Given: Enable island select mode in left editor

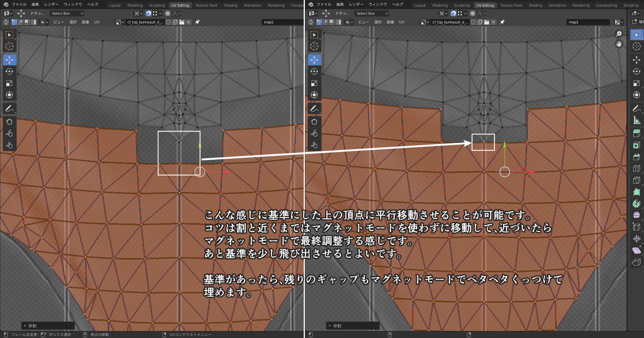Looking at the screenshot, I should click(x=34, y=22).
